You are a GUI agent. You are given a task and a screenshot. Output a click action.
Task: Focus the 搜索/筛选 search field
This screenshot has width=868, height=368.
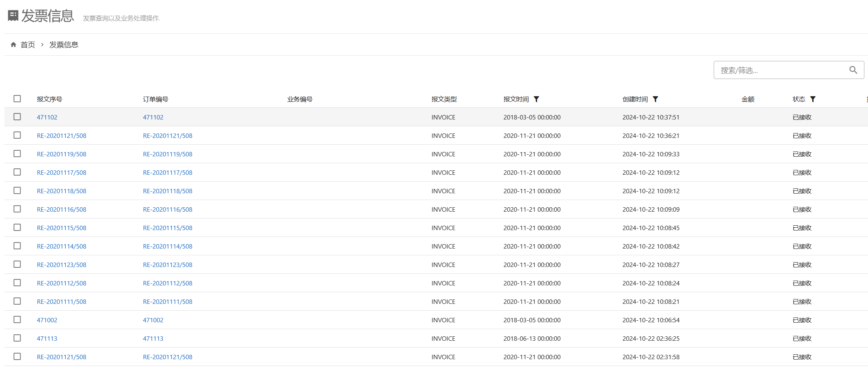[x=781, y=70]
